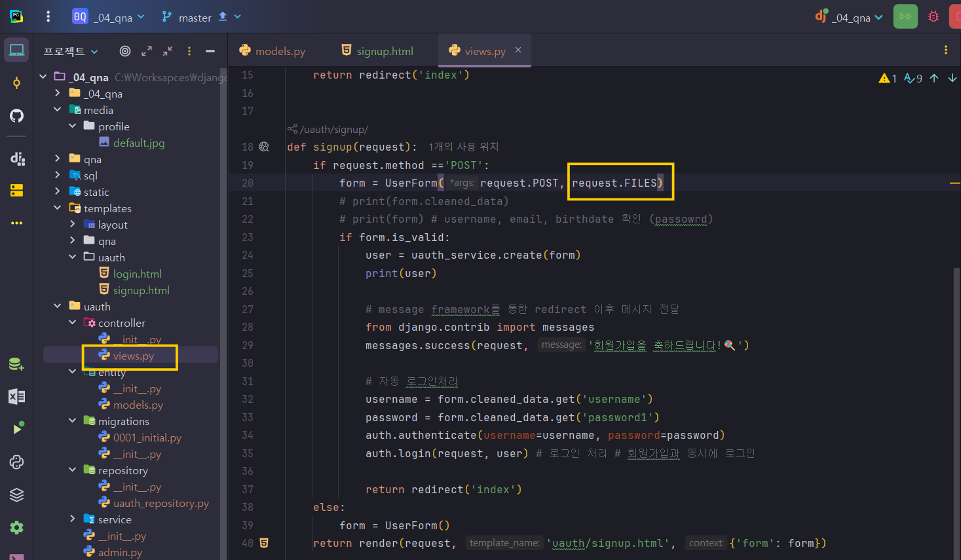Open project panel options kebab menu
961x560 pixels.
[x=189, y=51]
